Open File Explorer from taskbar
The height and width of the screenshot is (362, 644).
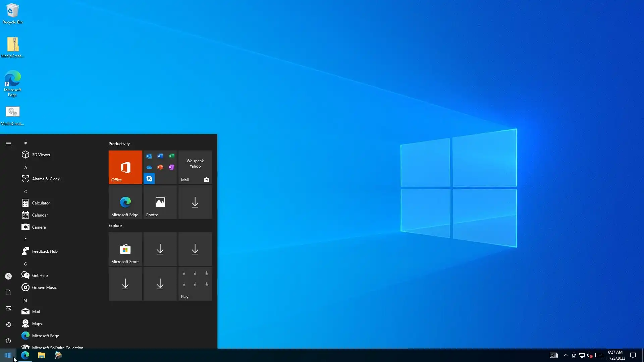tap(41, 355)
